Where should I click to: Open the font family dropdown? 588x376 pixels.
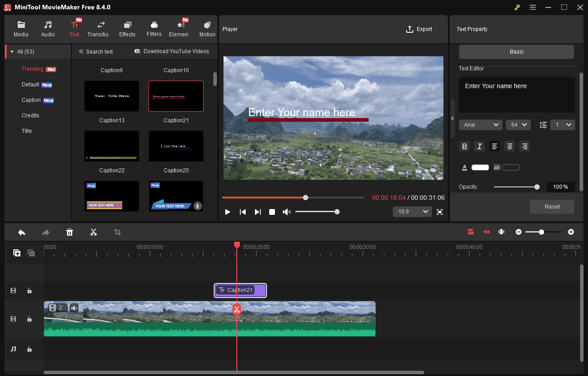pyautogui.click(x=480, y=124)
